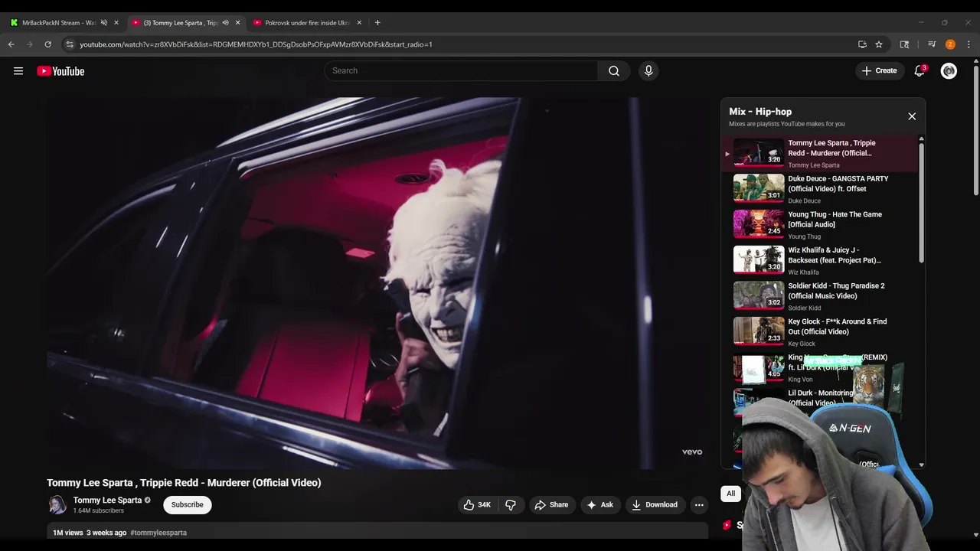Click the Create button
Screen dimensions: 980x551
pyautogui.click(x=879, y=70)
